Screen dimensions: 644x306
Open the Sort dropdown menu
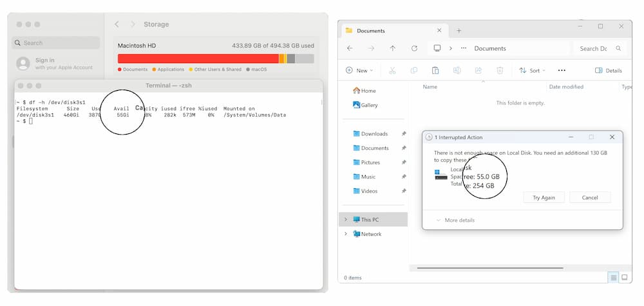(x=533, y=70)
